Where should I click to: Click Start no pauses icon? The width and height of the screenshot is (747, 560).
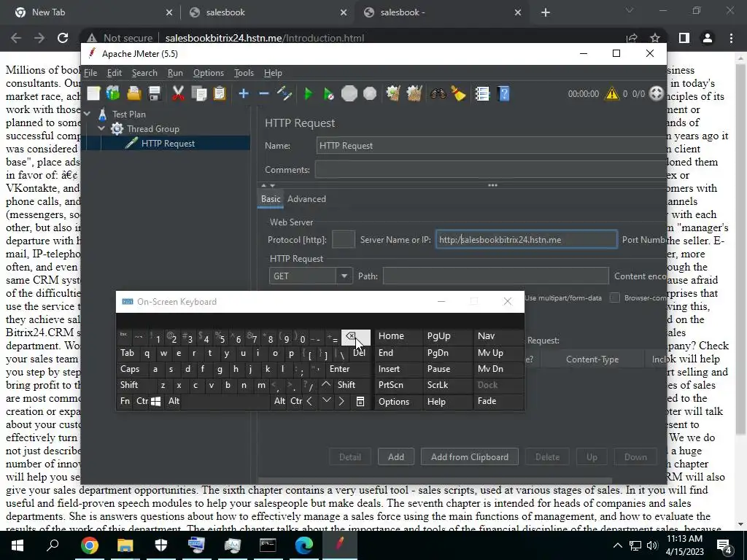[328, 93]
